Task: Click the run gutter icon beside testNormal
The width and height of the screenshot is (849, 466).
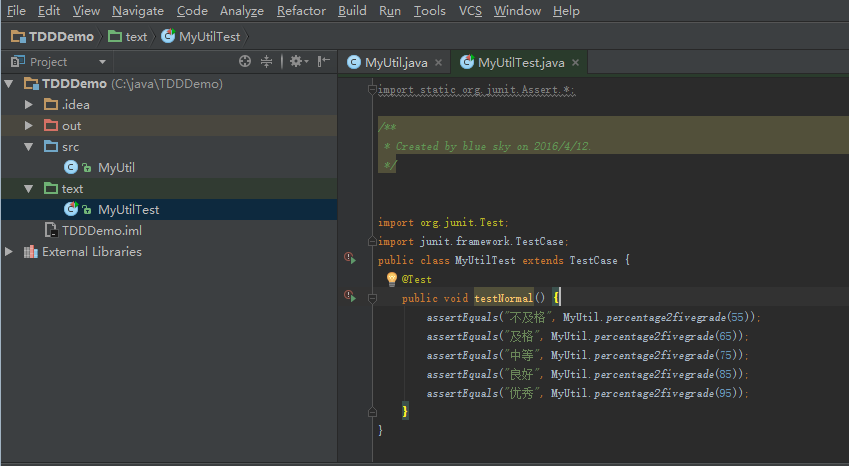Action: point(350,297)
